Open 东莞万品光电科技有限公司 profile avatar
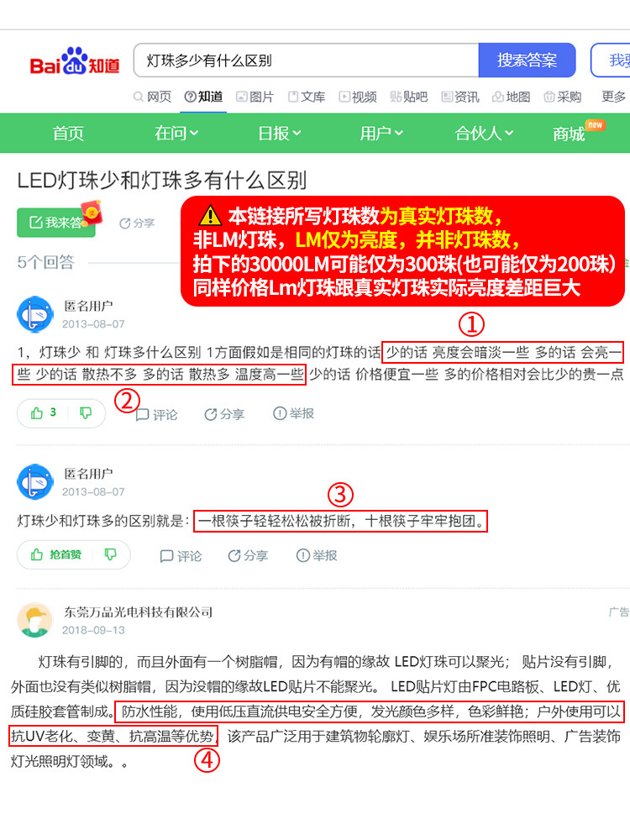 35,620
